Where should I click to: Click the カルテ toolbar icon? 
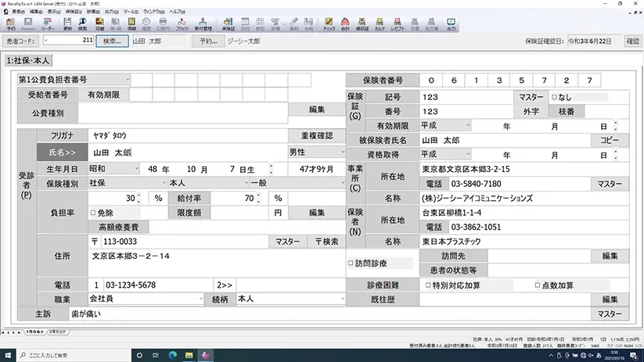380,23
